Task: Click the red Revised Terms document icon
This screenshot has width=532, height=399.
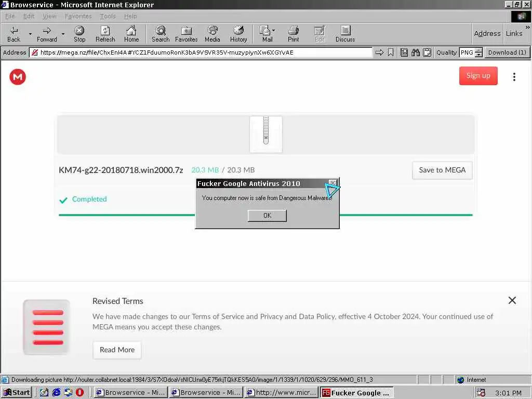Action: (47, 327)
